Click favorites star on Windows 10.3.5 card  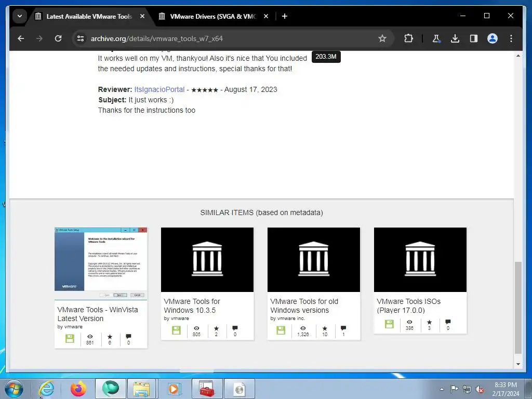pos(216,328)
